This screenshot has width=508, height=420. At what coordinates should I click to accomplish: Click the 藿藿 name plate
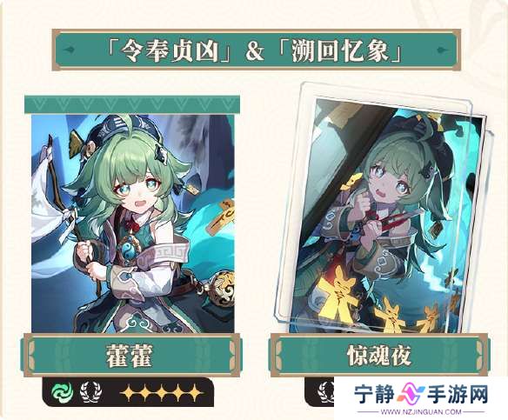point(131,356)
